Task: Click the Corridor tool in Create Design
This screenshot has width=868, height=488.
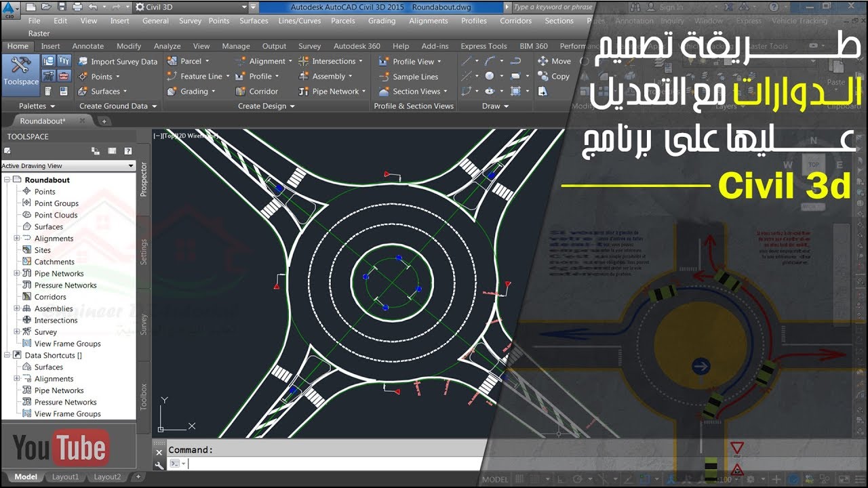Action: point(256,91)
